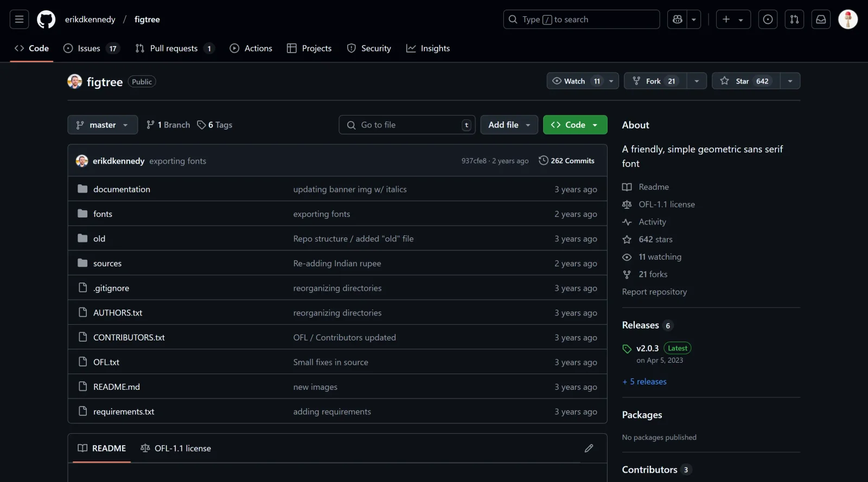Viewport: 868px width, 482px height.
Task: Click Report repository link
Action: (x=654, y=292)
